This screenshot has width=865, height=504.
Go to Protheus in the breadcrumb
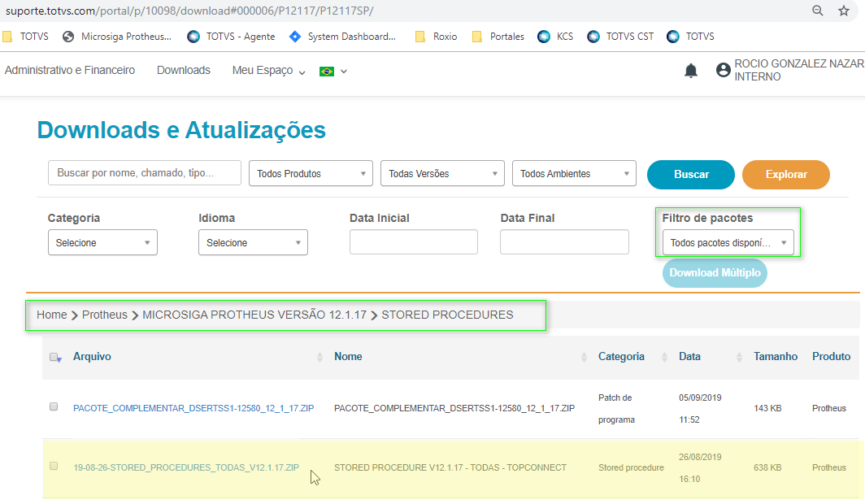pos(105,315)
